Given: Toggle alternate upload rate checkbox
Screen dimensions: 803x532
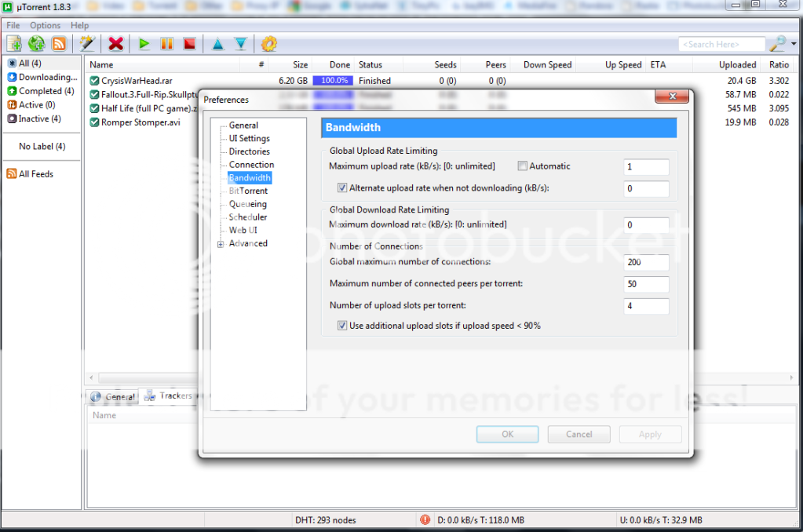Looking at the screenshot, I should pos(342,188).
